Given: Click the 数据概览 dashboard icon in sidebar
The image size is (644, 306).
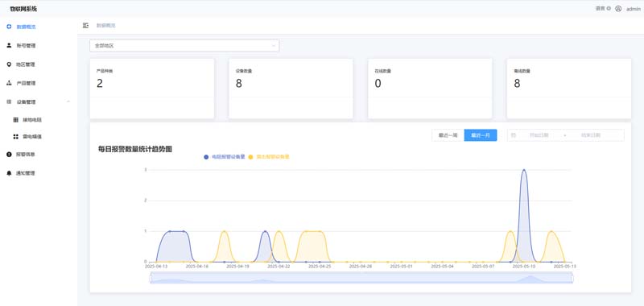Looking at the screenshot, I should point(9,27).
